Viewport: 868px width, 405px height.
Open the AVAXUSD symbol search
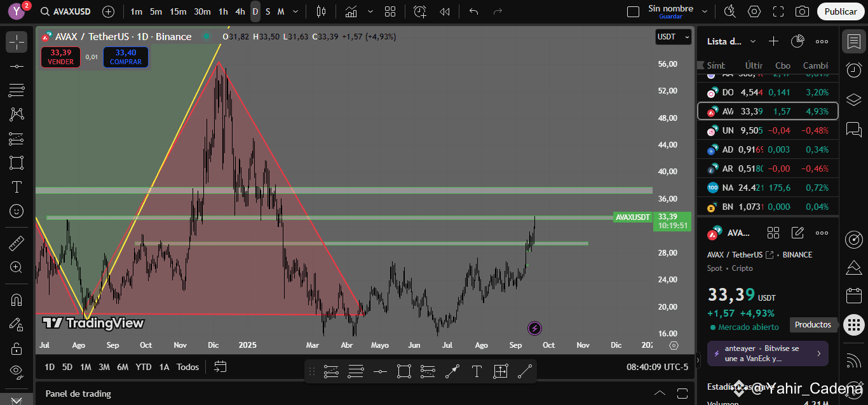[65, 11]
